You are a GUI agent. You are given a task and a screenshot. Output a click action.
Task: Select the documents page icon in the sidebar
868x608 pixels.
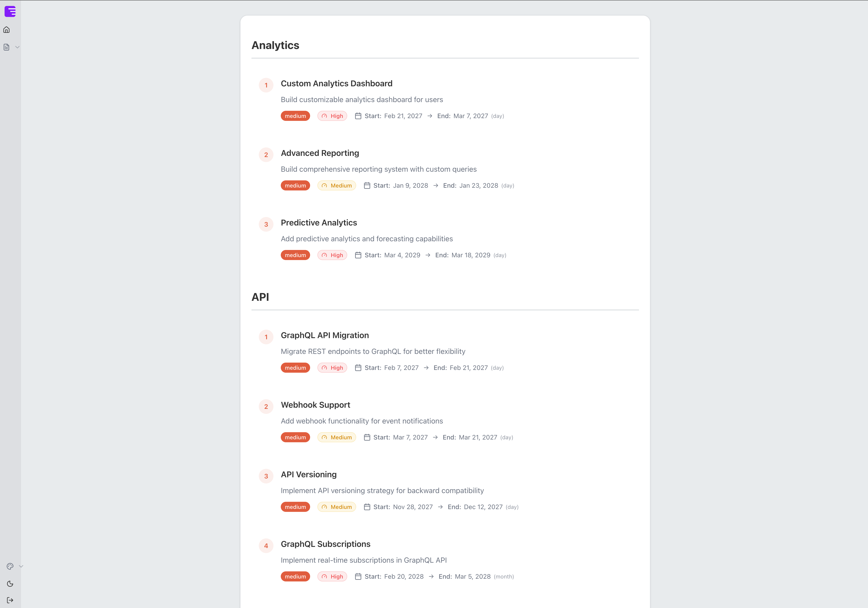tap(7, 46)
